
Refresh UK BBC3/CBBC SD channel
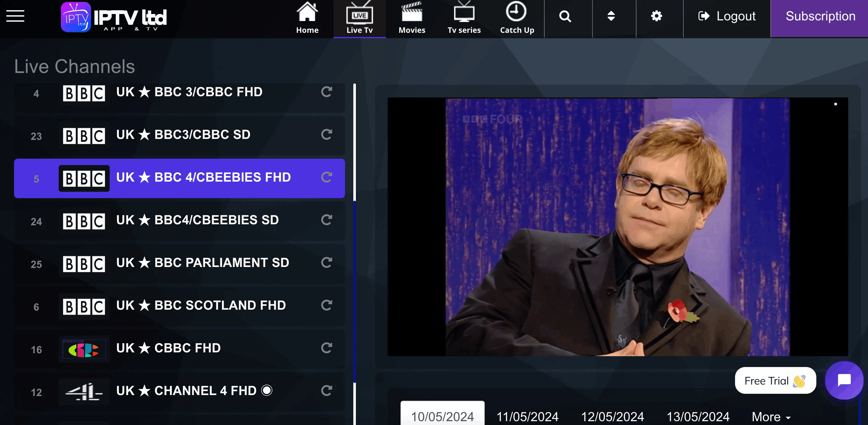click(327, 135)
